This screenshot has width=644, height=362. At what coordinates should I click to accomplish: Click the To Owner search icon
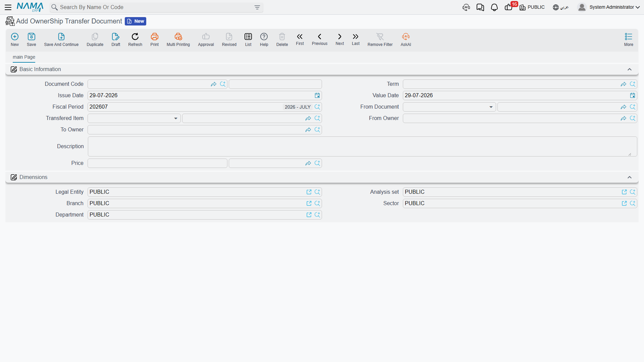(x=317, y=130)
